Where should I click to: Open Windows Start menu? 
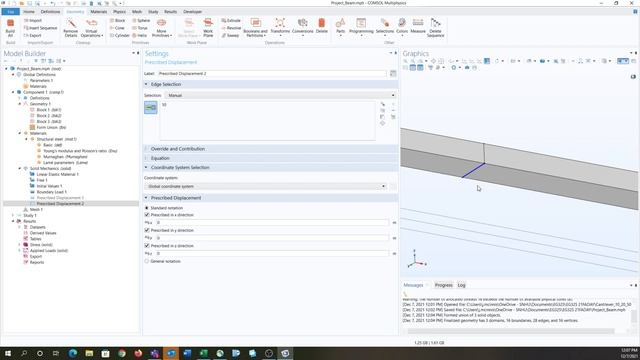8,353
